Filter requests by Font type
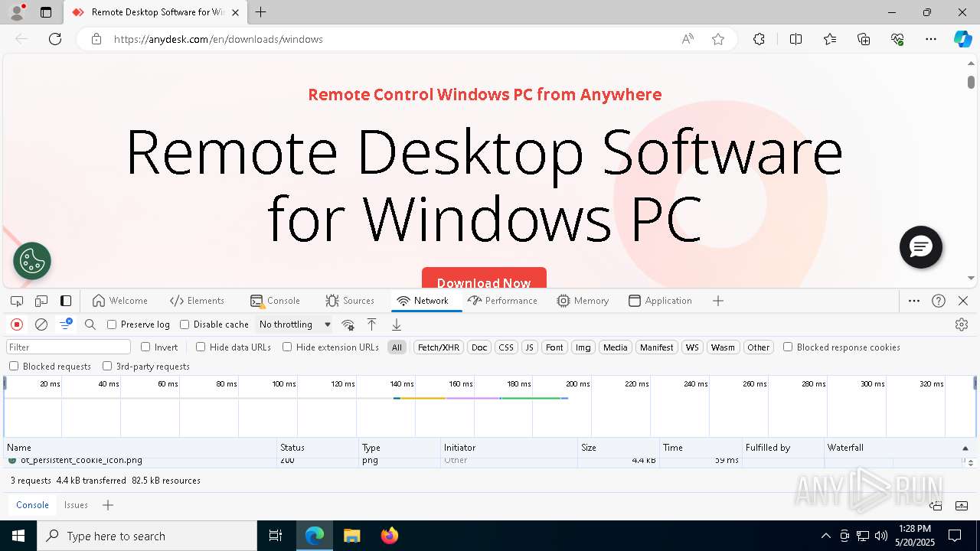The image size is (980, 551). pos(554,347)
